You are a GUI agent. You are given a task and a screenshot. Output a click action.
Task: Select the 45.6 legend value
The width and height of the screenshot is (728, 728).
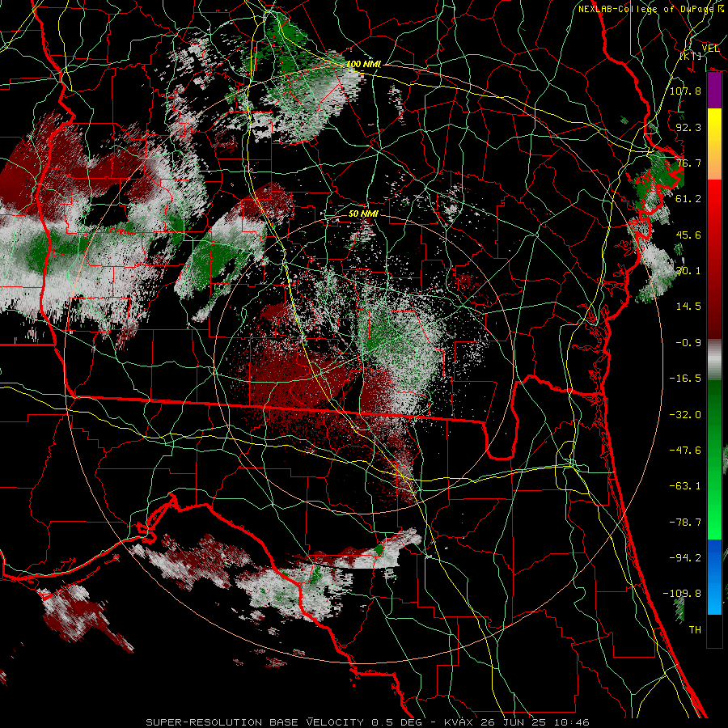(688, 235)
